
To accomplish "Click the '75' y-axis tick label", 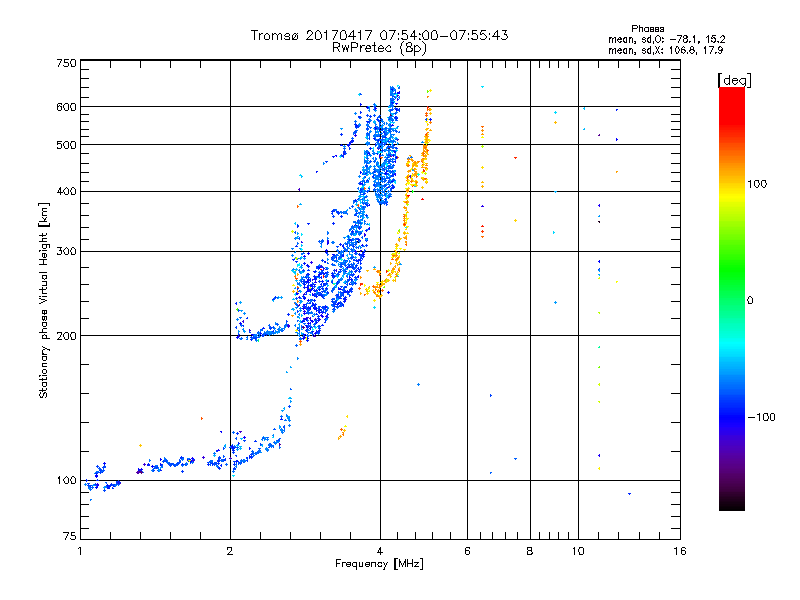I will click(70, 536).
